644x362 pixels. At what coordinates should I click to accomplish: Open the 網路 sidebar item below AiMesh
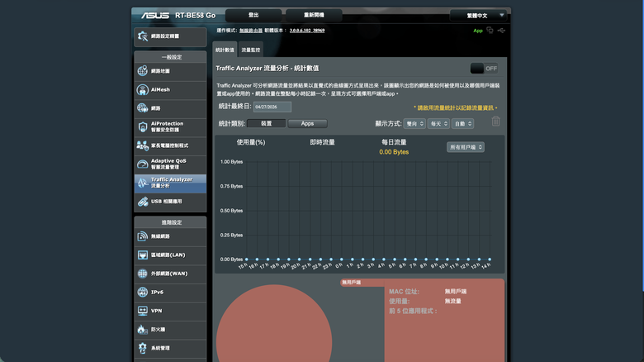click(170, 108)
